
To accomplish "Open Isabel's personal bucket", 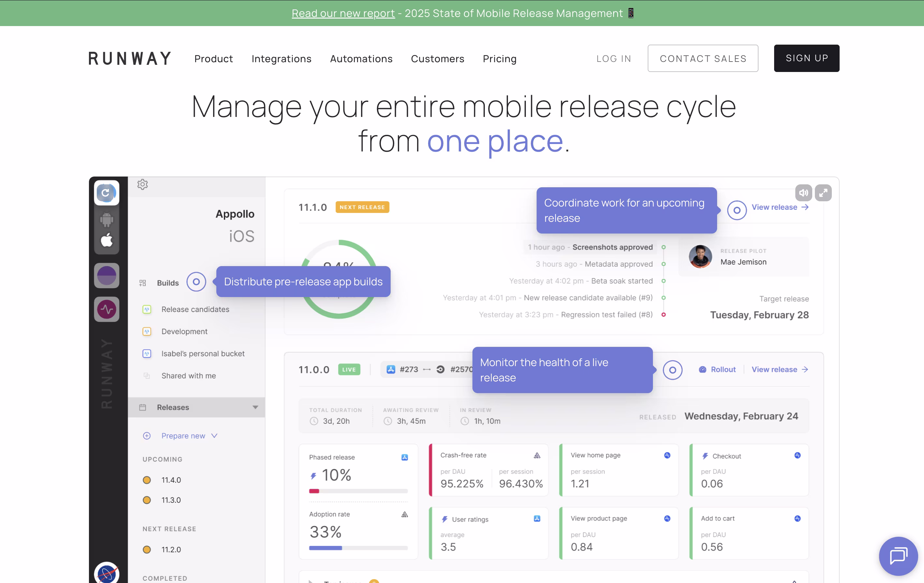I will click(203, 354).
